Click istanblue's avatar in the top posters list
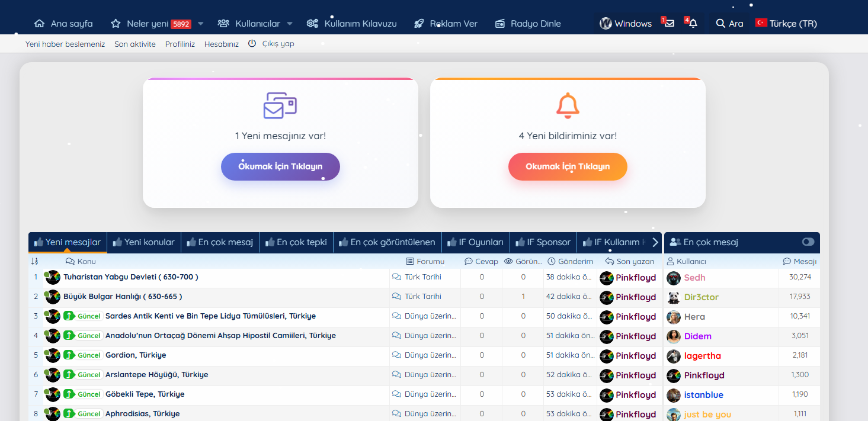868x421 pixels. (x=674, y=395)
